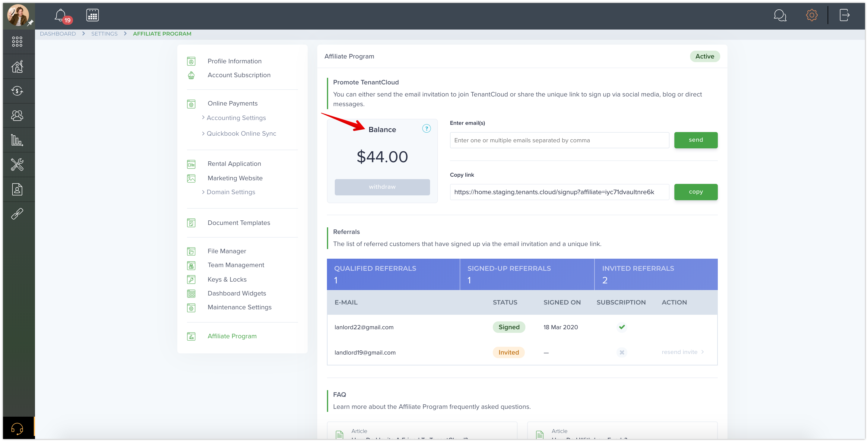Viewport: 868px width, 442px height.
Task: Go to Settings breadcrumb
Action: pyautogui.click(x=104, y=34)
